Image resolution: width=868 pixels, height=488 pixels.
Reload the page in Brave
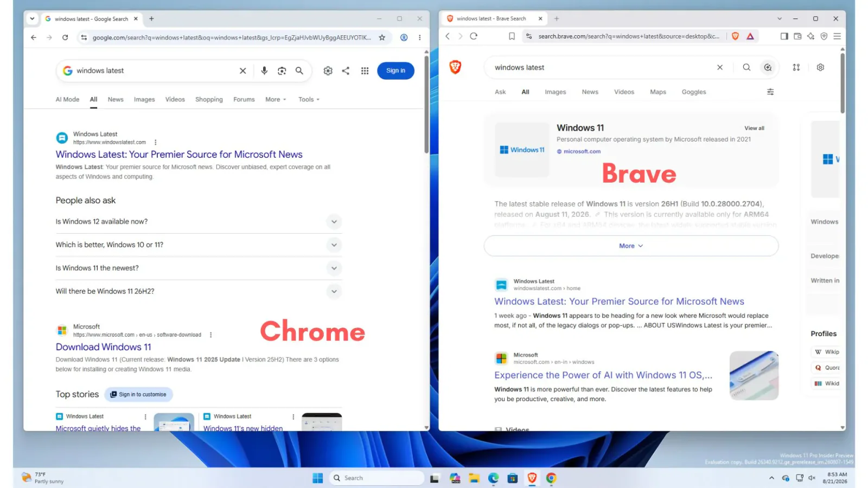point(474,36)
